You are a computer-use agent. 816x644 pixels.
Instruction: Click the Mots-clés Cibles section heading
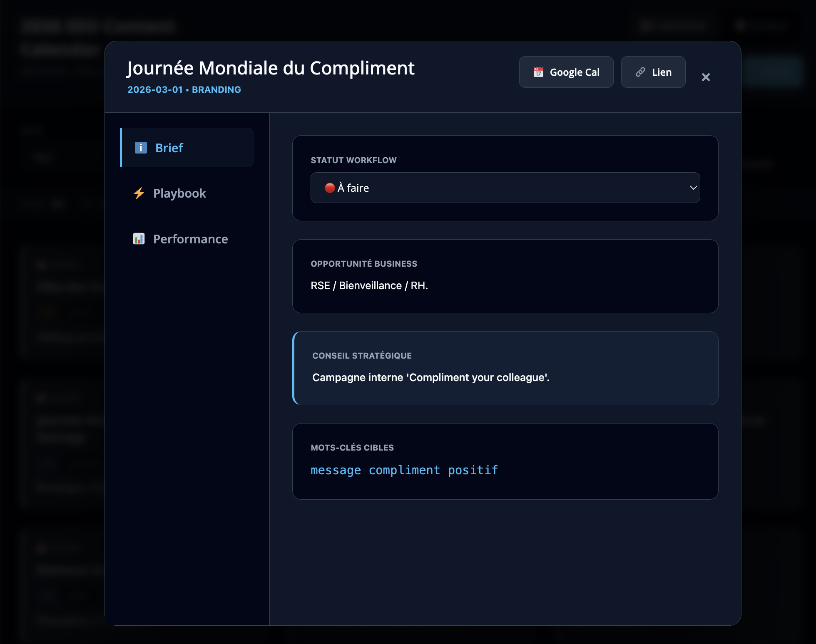[352, 448]
